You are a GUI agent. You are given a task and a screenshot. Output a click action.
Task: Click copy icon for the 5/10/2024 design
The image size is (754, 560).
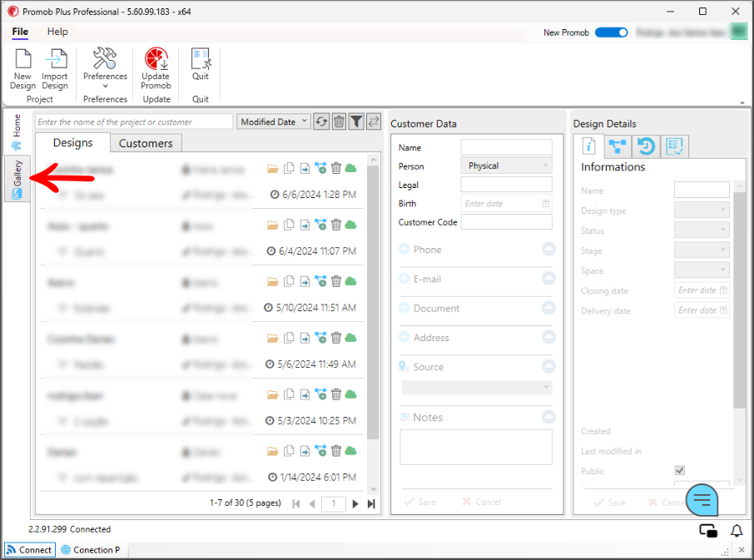pos(289,281)
